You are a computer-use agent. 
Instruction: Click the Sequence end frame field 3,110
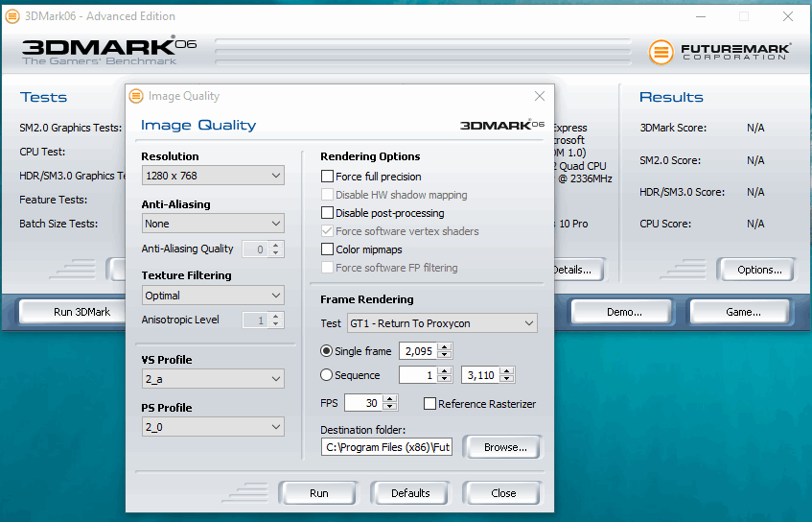click(x=480, y=375)
